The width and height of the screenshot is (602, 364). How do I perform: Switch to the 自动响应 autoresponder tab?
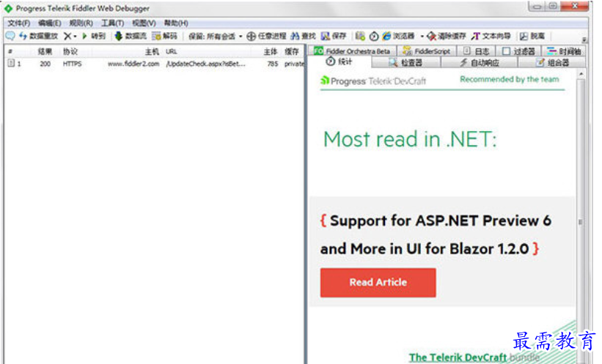point(480,62)
